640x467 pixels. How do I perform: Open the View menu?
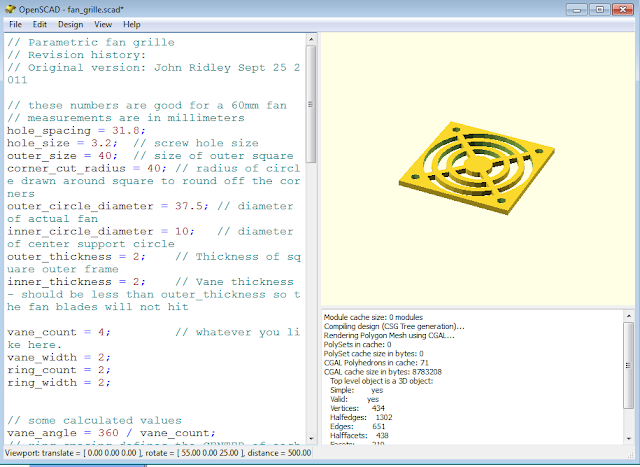pos(103,24)
